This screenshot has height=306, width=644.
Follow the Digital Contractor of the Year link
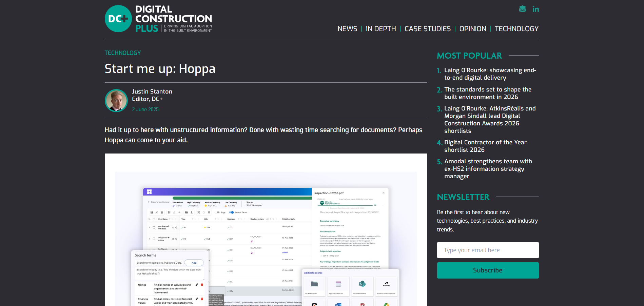[x=485, y=146]
